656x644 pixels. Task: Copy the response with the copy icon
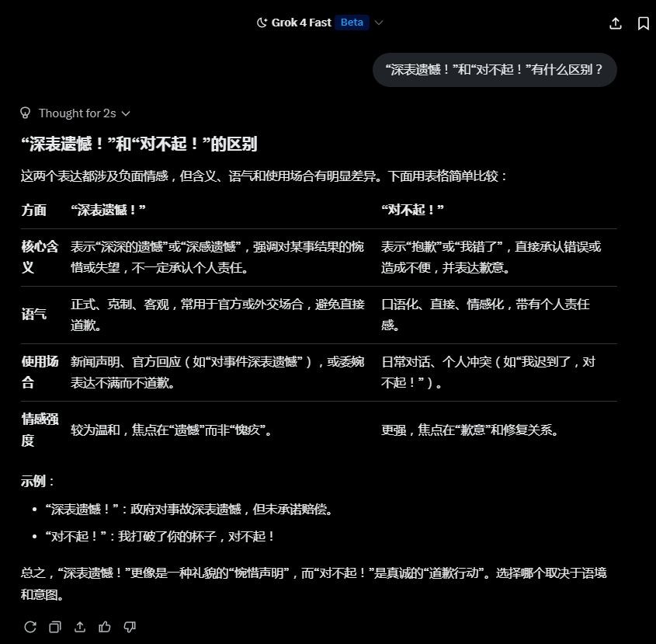coord(55,626)
